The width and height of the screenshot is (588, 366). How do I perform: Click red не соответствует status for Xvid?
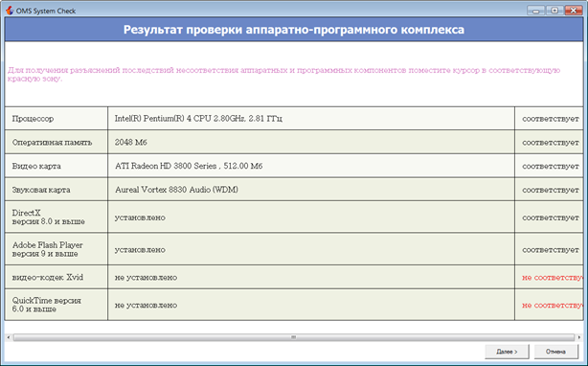553,278
